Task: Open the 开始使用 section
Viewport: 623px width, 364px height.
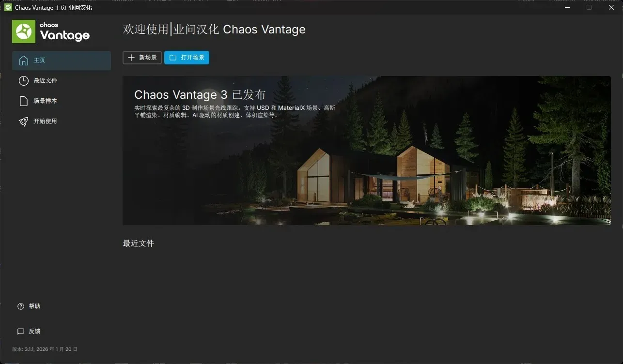Action: pyautogui.click(x=62, y=121)
